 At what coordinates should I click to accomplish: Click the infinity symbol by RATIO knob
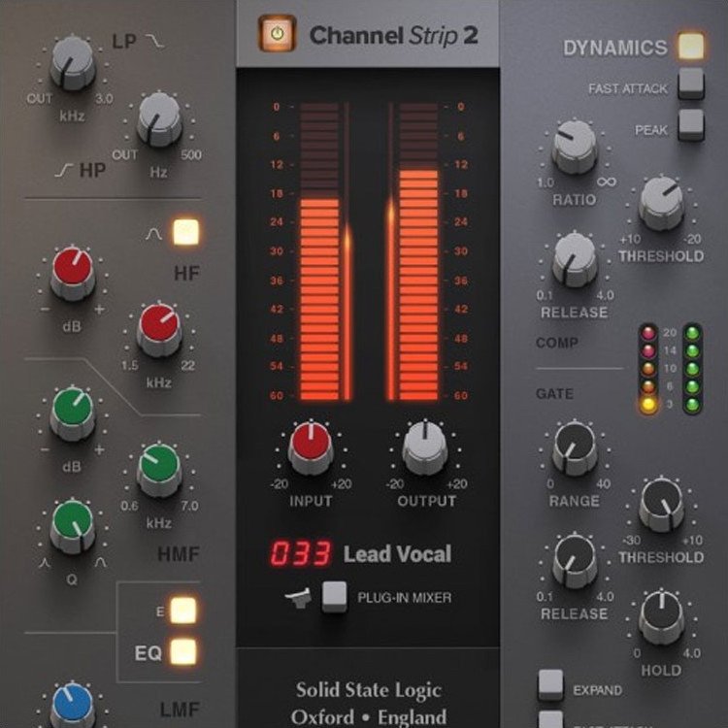[x=607, y=182]
